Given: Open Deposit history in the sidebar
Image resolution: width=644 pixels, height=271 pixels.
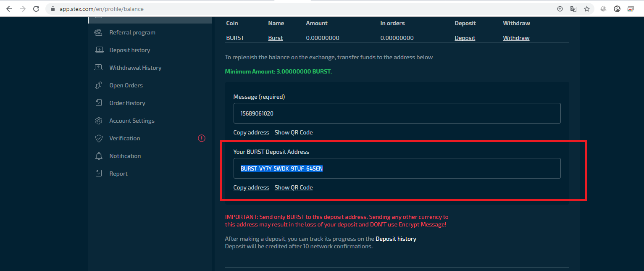Looking at the screenshot, I should point(129,50).
